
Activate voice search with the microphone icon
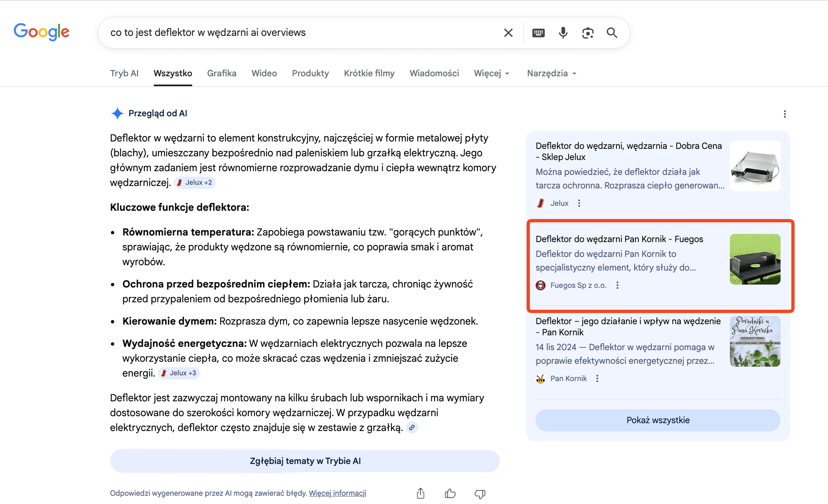tap(562, 33)
